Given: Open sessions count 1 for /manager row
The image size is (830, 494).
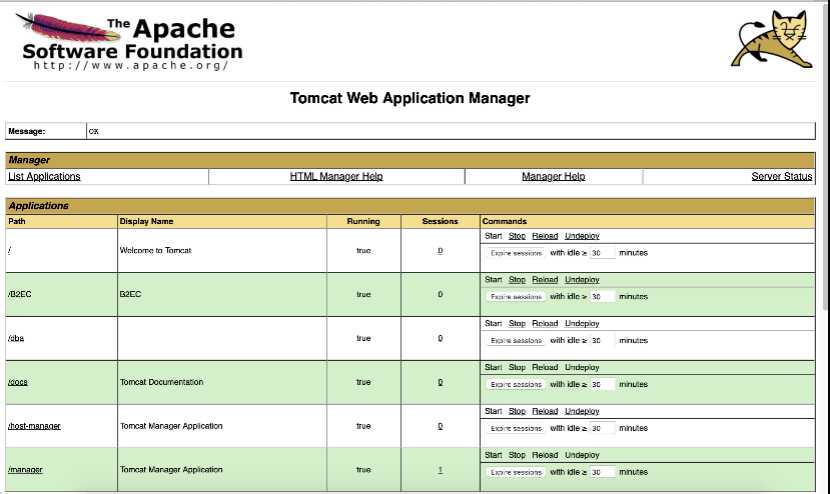Looking at the screenshot, I should (x=440, y=470).
